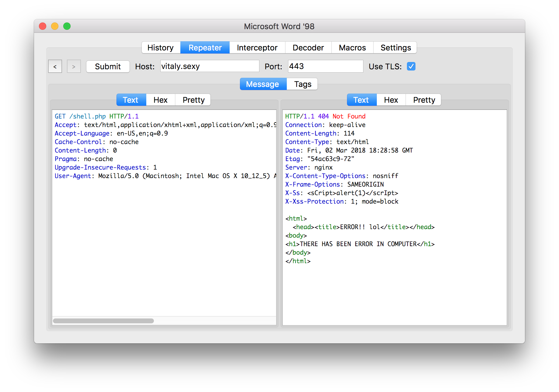
Task: Click the Upgrade-Insecure-Requests header
Action: pyautogui.click(x=106, y=167)
